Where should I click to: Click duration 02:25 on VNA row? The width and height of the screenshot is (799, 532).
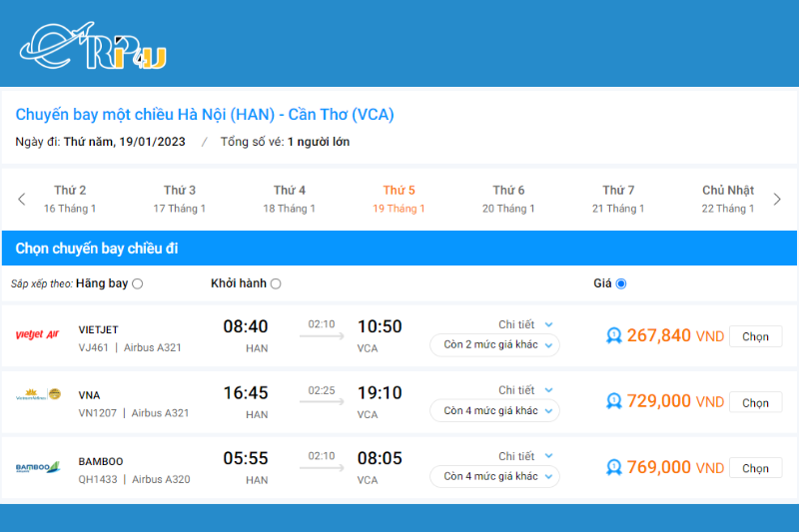(322, 390)
